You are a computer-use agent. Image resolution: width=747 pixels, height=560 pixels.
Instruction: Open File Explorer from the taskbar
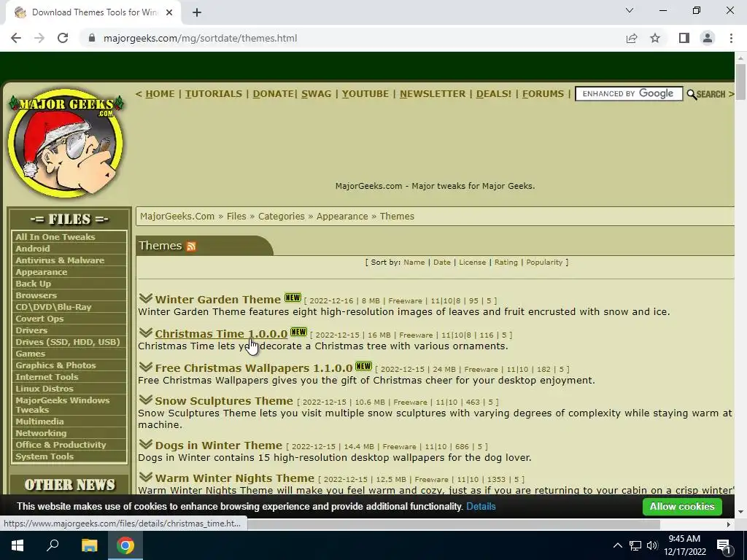coord(89,545)
